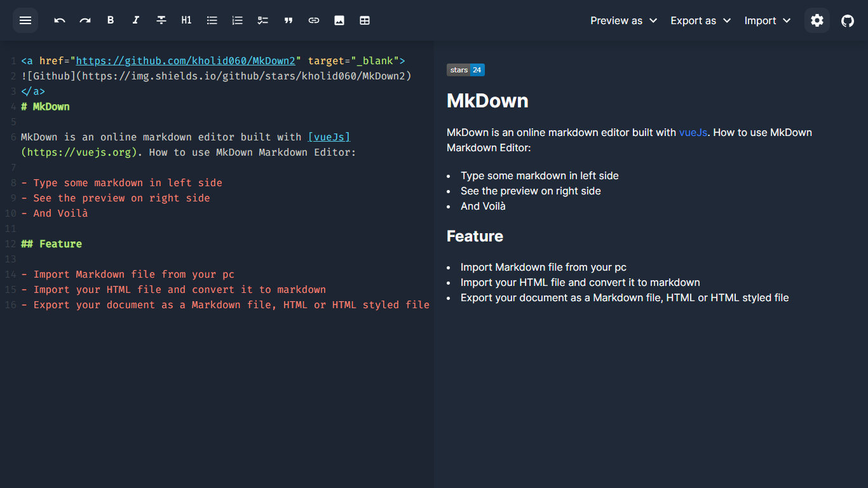
Task: Click '- Import Markdown file from your pc' line
Action: pos(128,274)
